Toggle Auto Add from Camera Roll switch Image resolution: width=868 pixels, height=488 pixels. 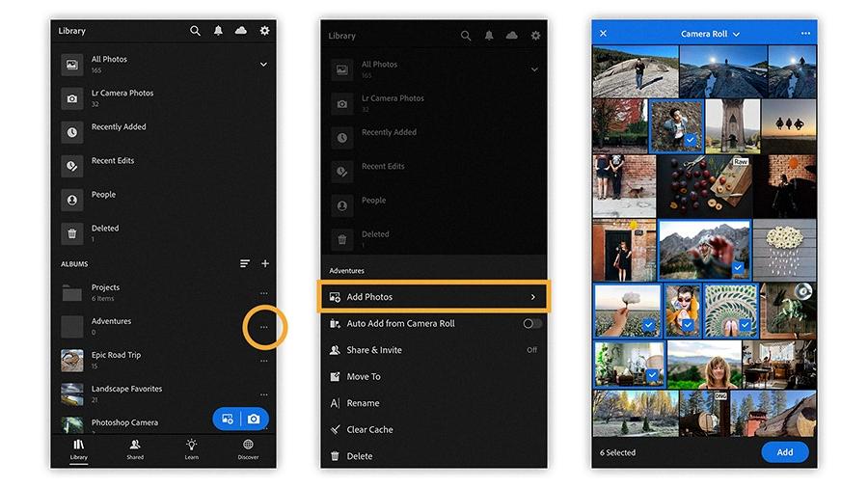click(532, 324)
